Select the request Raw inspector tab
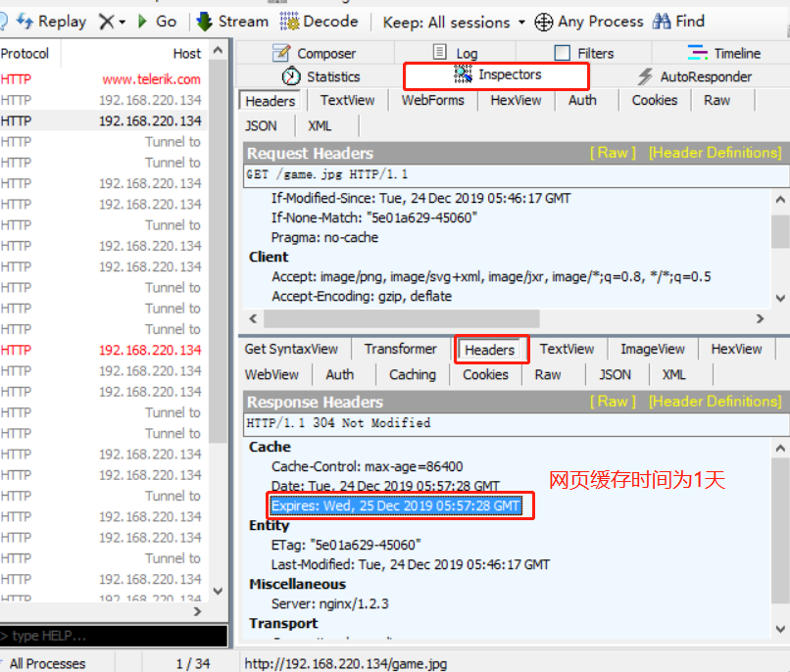 click(x=716, y=101)
